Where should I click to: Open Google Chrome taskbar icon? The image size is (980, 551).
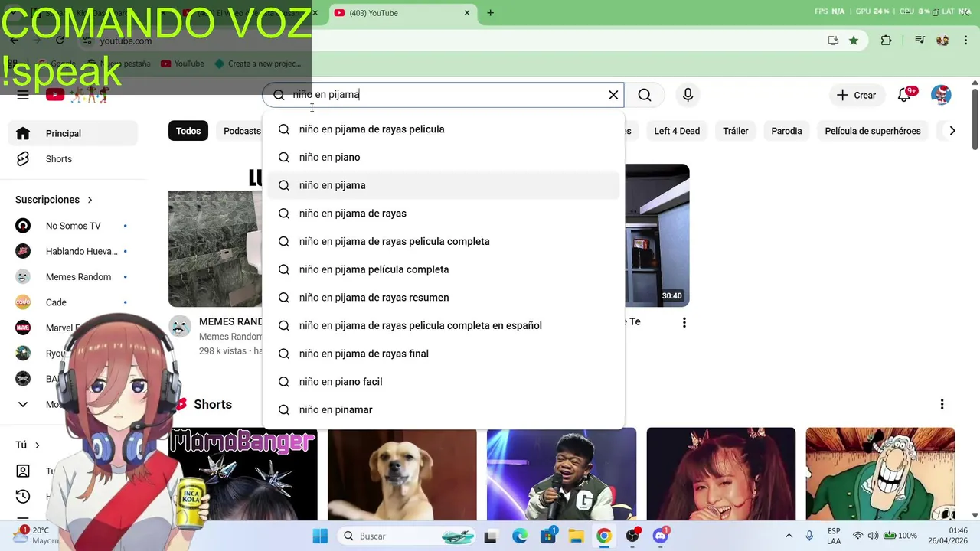tap(604, 536)
